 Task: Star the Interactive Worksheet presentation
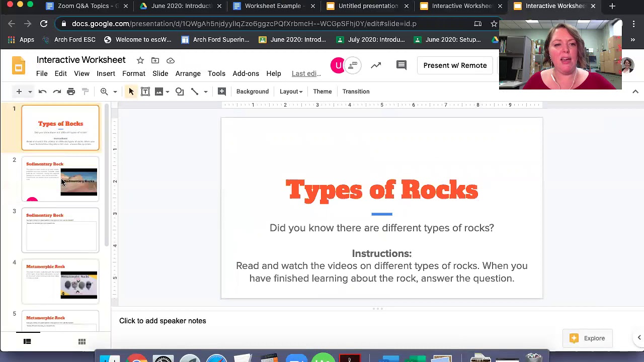point(140,60)
